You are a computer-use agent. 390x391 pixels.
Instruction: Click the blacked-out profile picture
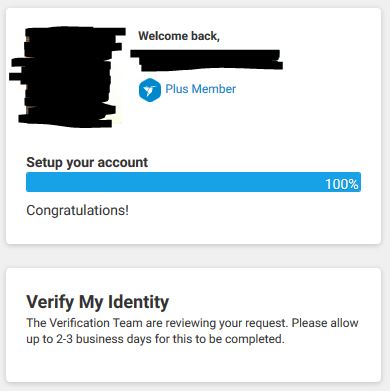[67, 77]
